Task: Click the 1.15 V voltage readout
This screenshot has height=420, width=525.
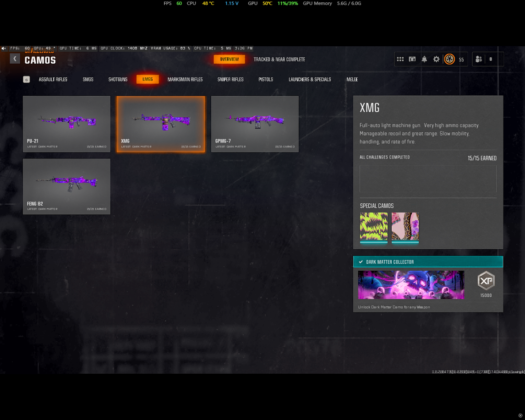Action: [x=232, y=3]
